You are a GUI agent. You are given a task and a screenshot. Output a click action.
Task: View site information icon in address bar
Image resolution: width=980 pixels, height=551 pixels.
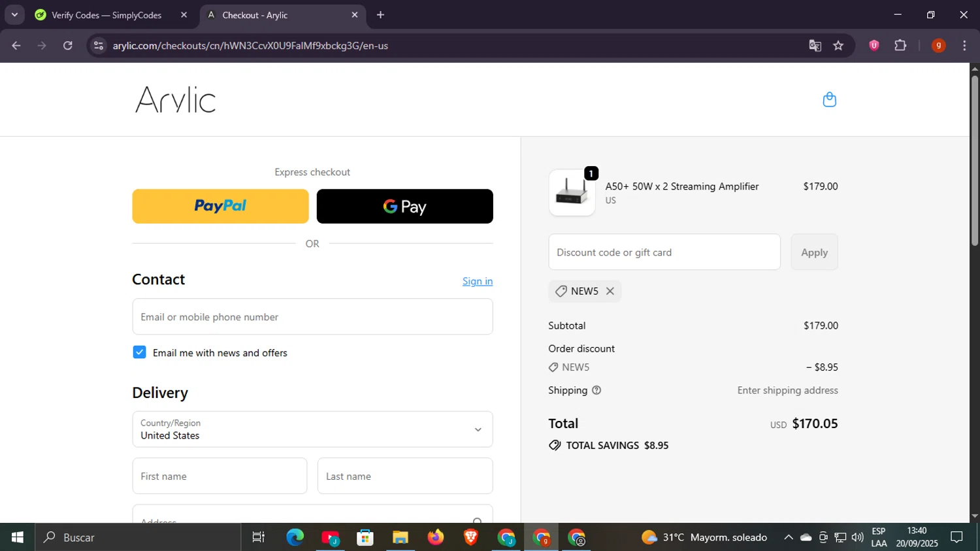point(99,46)
